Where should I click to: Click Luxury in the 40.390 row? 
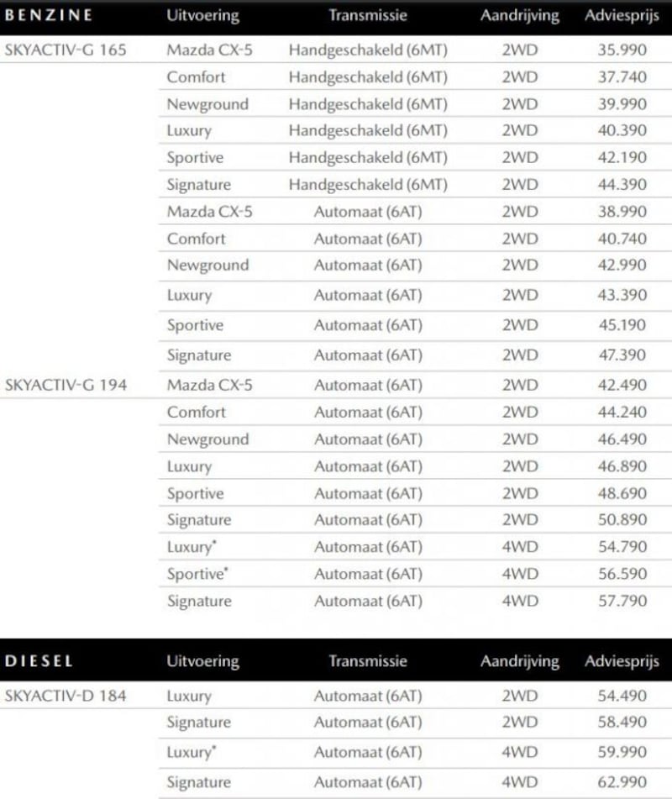coord(189,131)
